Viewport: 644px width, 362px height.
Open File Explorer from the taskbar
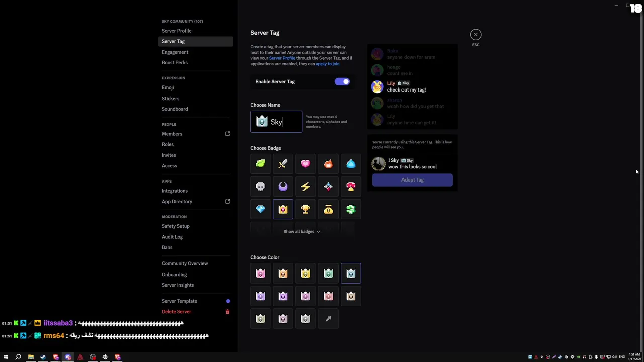(31, 357)
